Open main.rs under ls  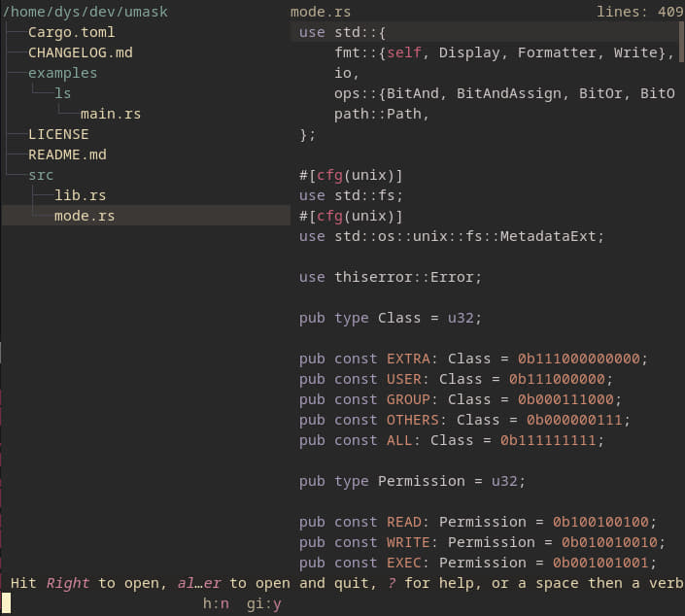pos(111,114)
